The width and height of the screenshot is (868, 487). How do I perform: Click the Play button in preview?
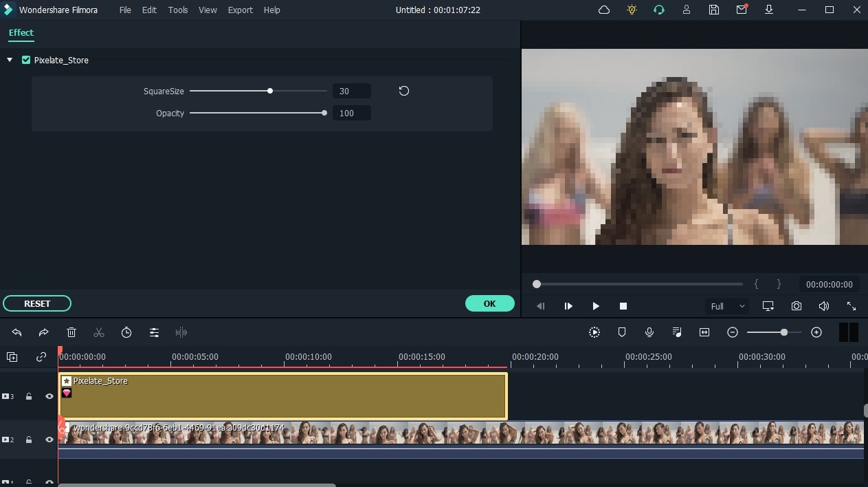(x=596, y=306)
